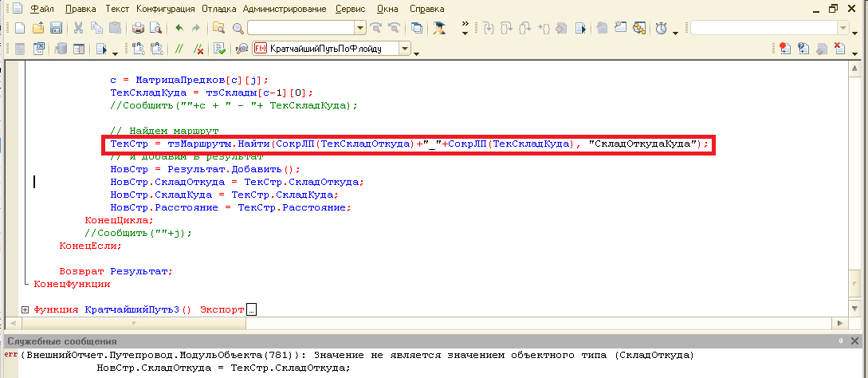Image resolution: width=868 pixels, height=378 pixels.
Task: Click Add comment green slashes icon
Action: pos(179,49)
